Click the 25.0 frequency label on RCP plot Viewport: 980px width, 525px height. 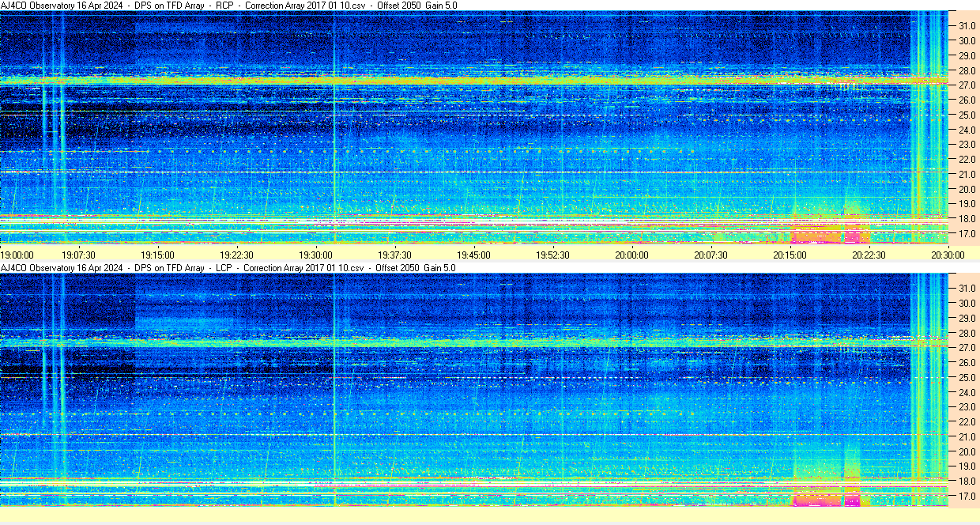click(x=967, y=115)
